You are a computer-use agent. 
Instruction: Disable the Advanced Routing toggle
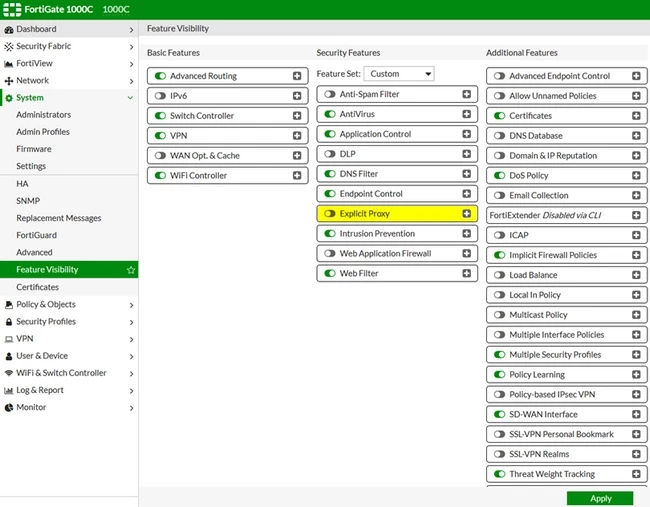[x=160, y=76]
